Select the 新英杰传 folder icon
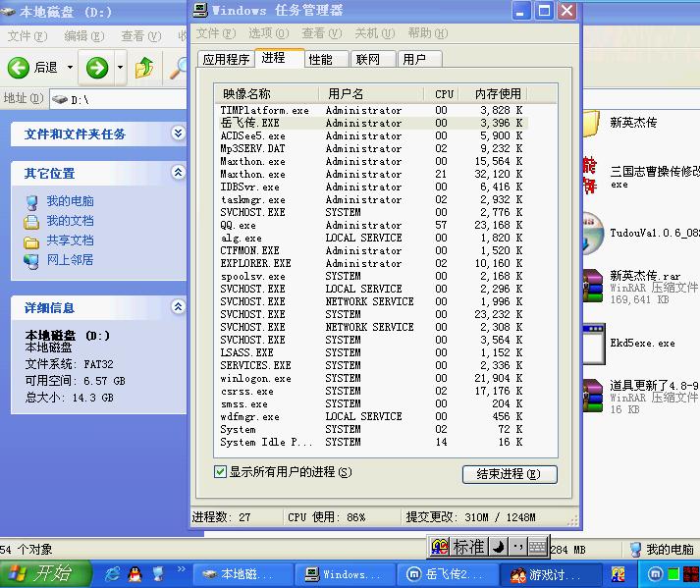 590,124
